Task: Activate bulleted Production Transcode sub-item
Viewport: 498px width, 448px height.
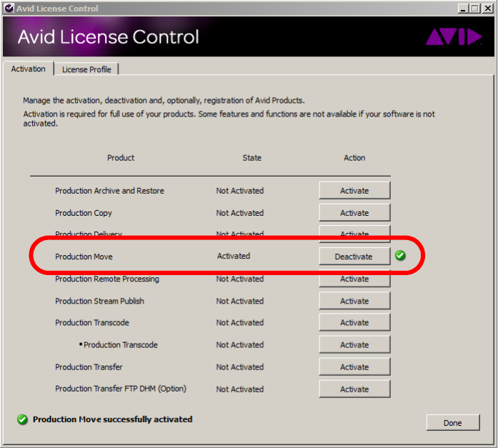Action: [x=354, y=345]
